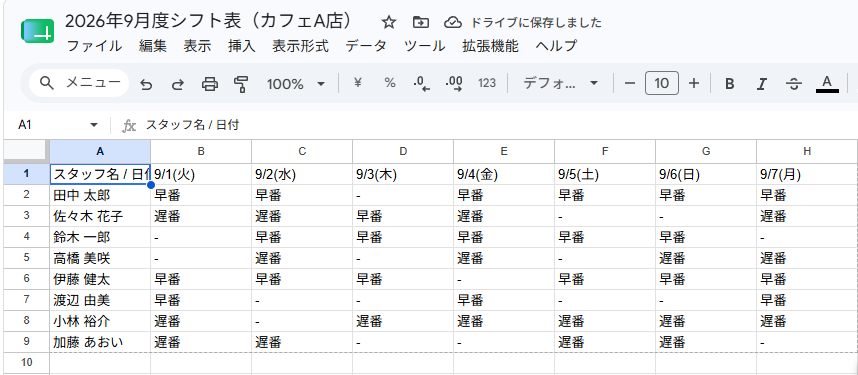The image size is (858, 375).
Task: Select the cell 伊藤 健太
Action: (100, 279)
